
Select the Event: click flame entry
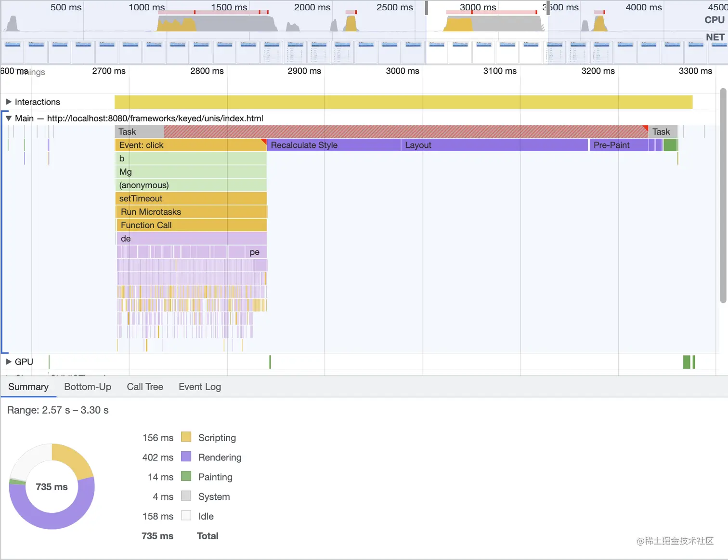[x=191, y=145]
